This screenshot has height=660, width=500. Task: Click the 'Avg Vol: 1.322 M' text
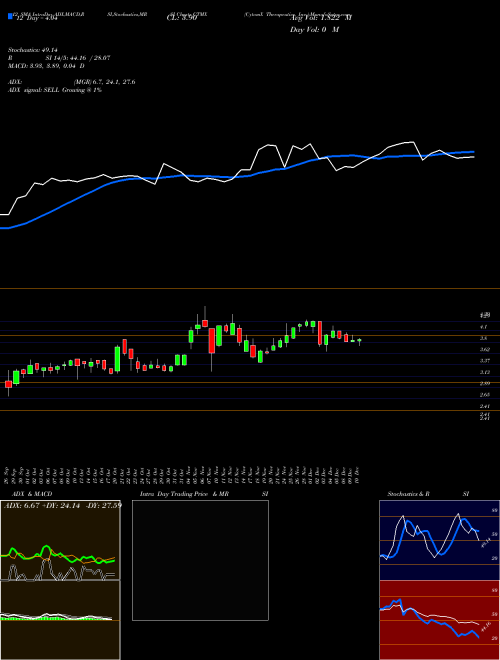click(x=321, y=18)
